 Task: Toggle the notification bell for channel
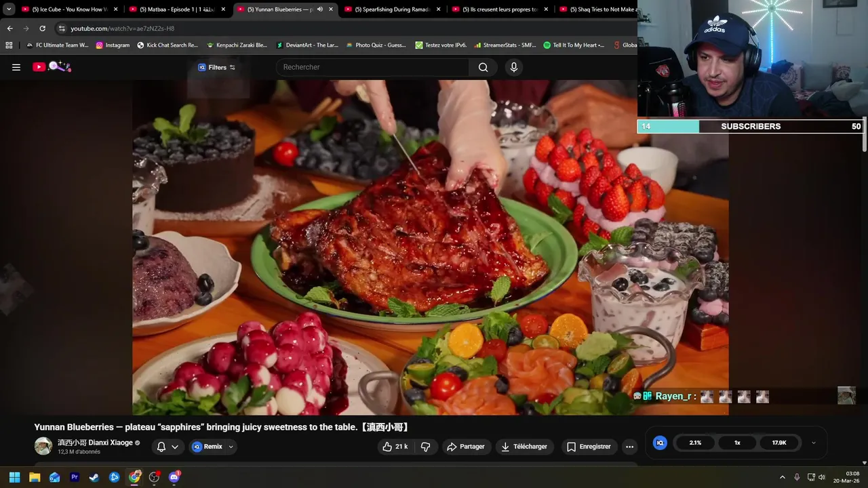click(161, 447)
